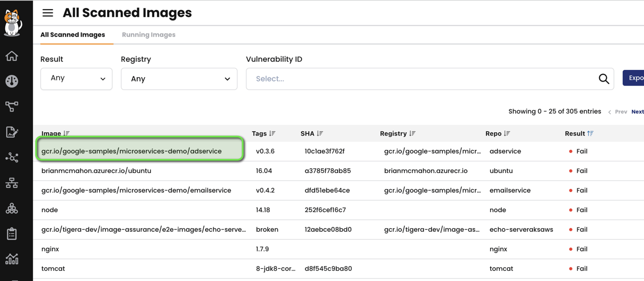644x281 pixels.
Task: Sort table by Result column icon
Action: 590,133
